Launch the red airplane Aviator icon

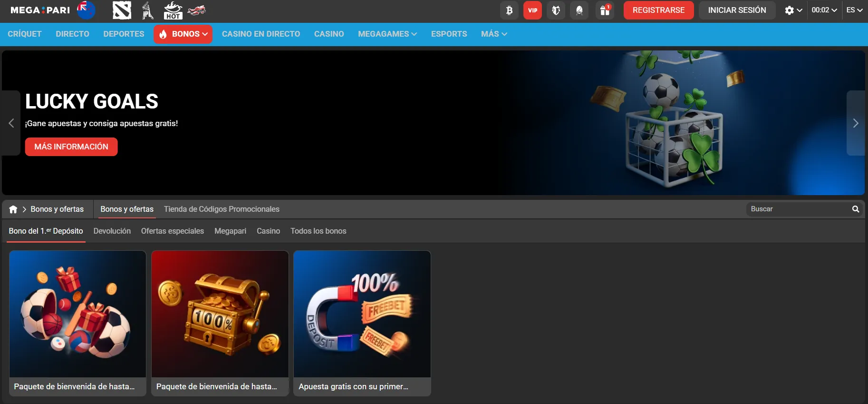[x=196, y=10]
